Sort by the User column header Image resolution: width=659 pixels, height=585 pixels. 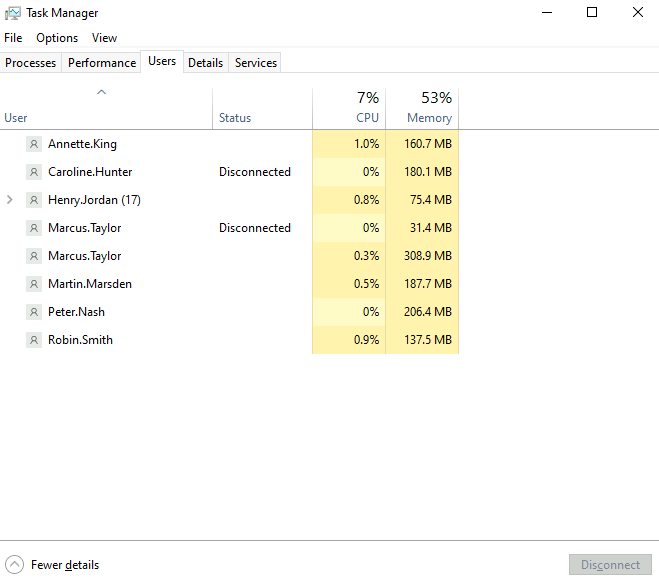[x=106, y=108]
